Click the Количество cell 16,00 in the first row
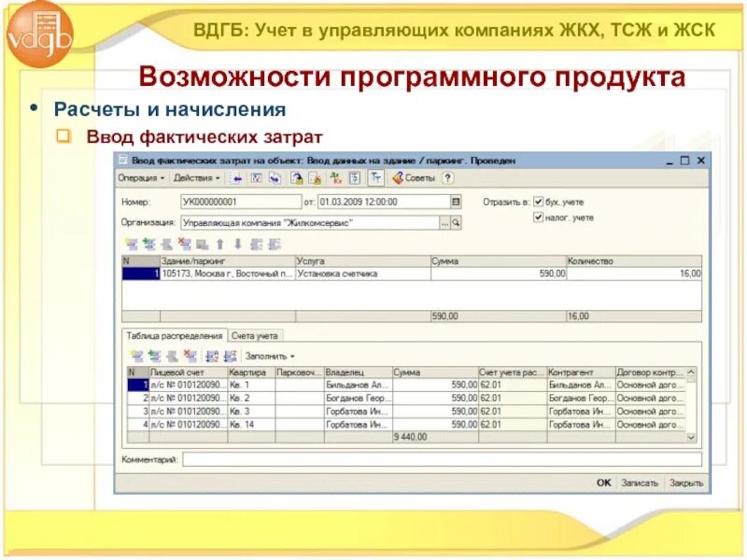This screenshot has width=747, height=560. [x=634, y=273]
